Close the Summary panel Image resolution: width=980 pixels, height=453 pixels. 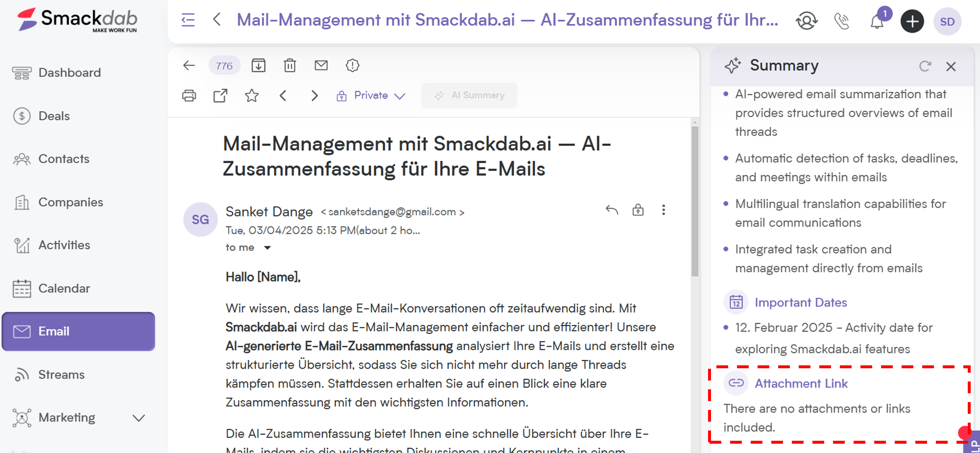coord(951,67)
